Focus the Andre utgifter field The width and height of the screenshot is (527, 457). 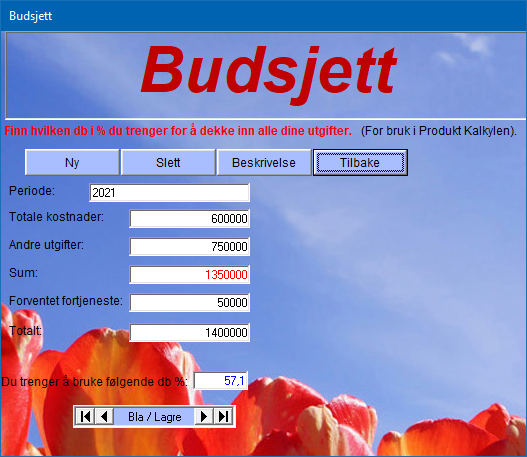[190, 247]
